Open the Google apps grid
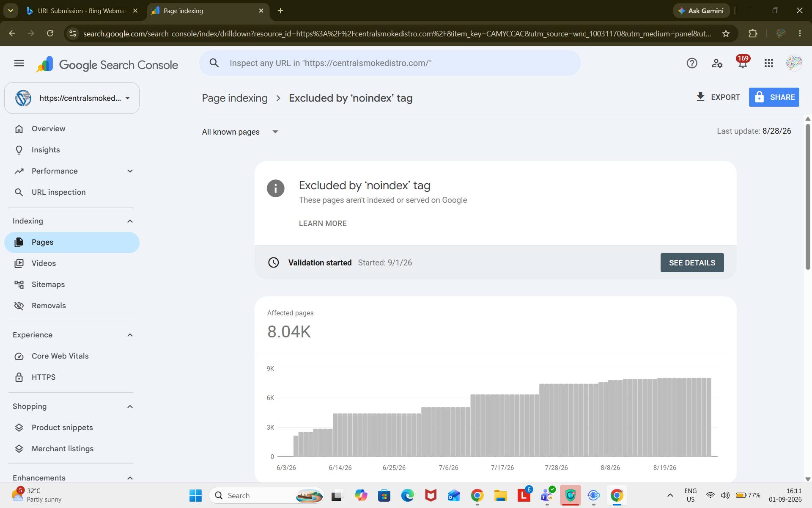The width and height of the screenshot is (812, 508). pos(769,63)
